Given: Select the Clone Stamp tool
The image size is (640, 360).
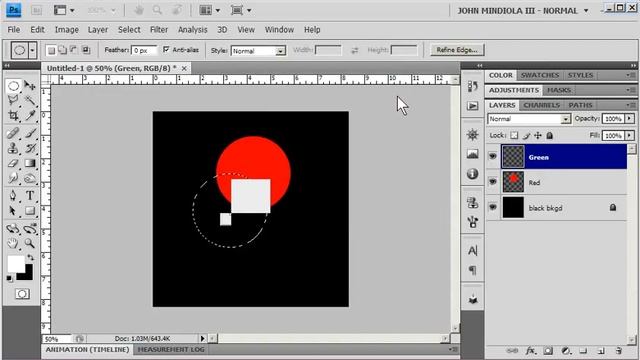Looking at the screenshot, I should click(x=13, y=148).
